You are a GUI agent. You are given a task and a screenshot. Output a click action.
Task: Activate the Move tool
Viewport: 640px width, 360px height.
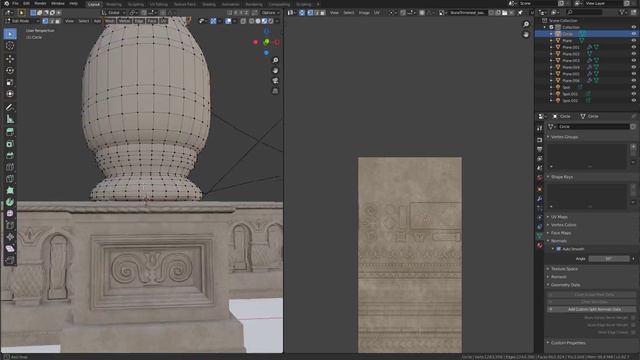[x=10, y=59]
